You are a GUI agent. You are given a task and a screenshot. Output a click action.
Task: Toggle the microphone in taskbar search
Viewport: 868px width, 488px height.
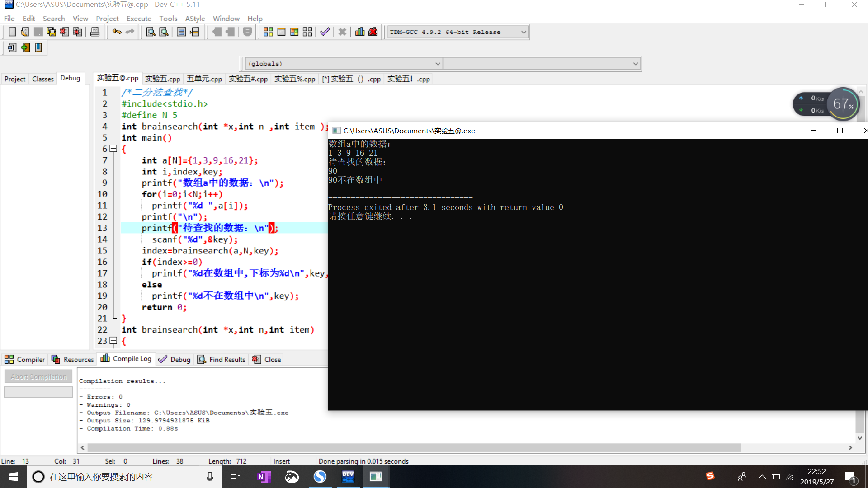210,477
